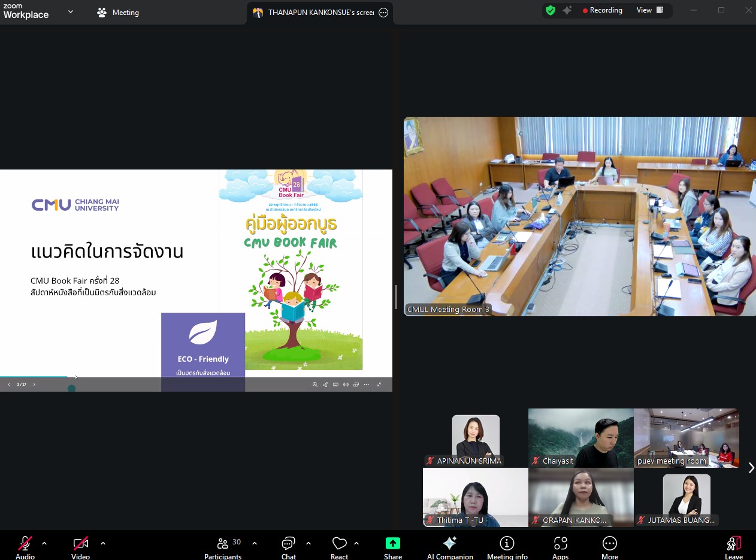
Task: Open the More options menu
Action: point(610,547)
